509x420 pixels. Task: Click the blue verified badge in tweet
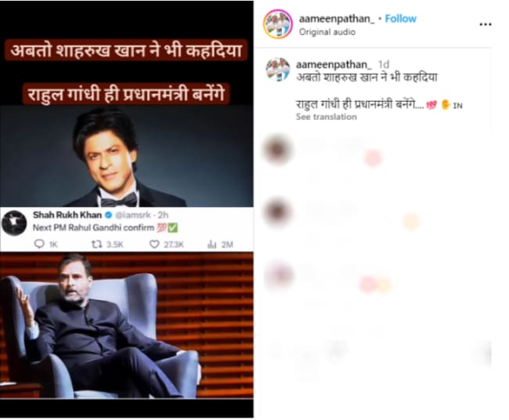[x=109, y=215]
